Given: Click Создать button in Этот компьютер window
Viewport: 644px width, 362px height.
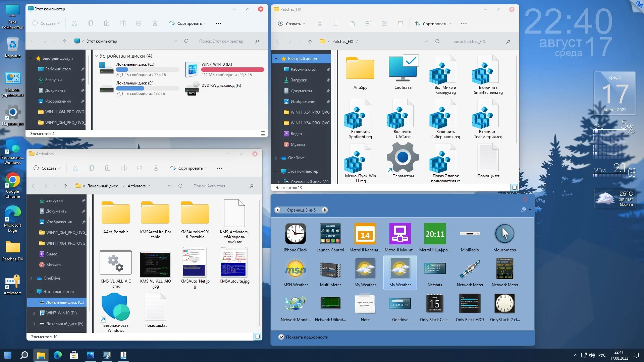Looking at the screenshot, I should click(46, 23).
